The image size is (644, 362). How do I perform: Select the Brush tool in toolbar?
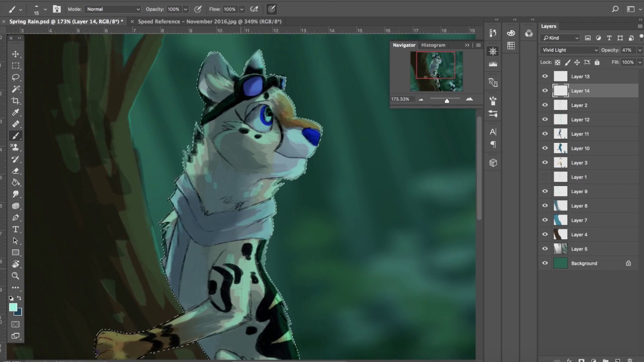pos(16,136)
